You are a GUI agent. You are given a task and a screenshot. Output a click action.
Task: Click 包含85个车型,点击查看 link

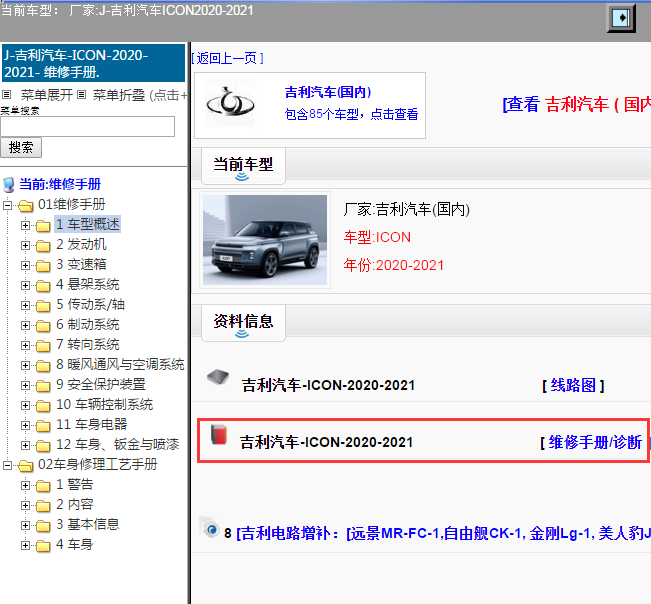tap(351, 114)
